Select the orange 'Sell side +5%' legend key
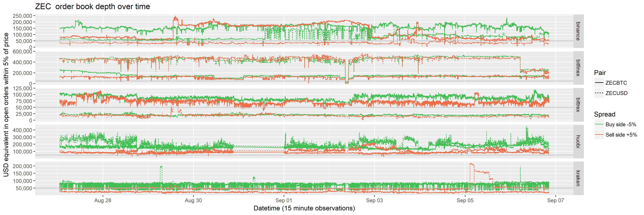 click(x=599, y=135)
